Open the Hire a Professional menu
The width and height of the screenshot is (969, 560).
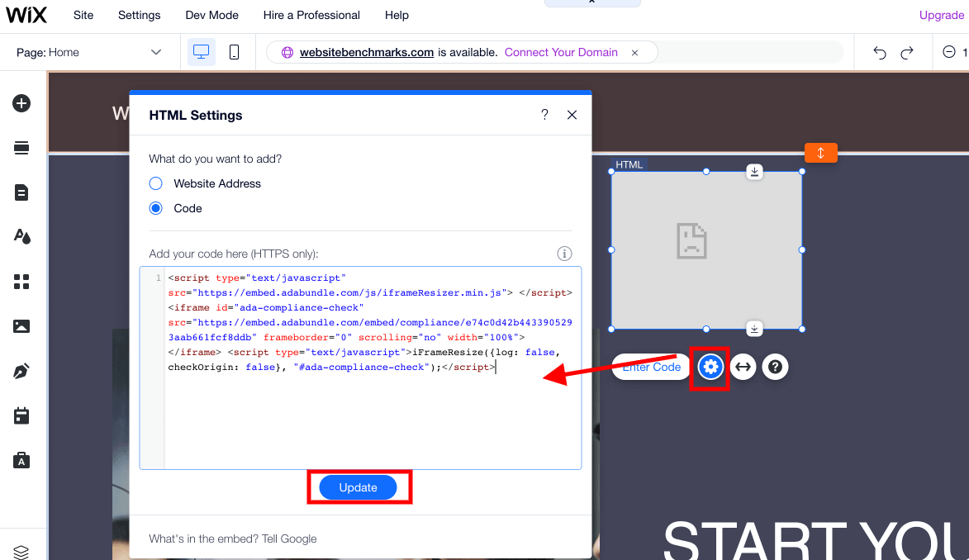(x=311, y=16)
